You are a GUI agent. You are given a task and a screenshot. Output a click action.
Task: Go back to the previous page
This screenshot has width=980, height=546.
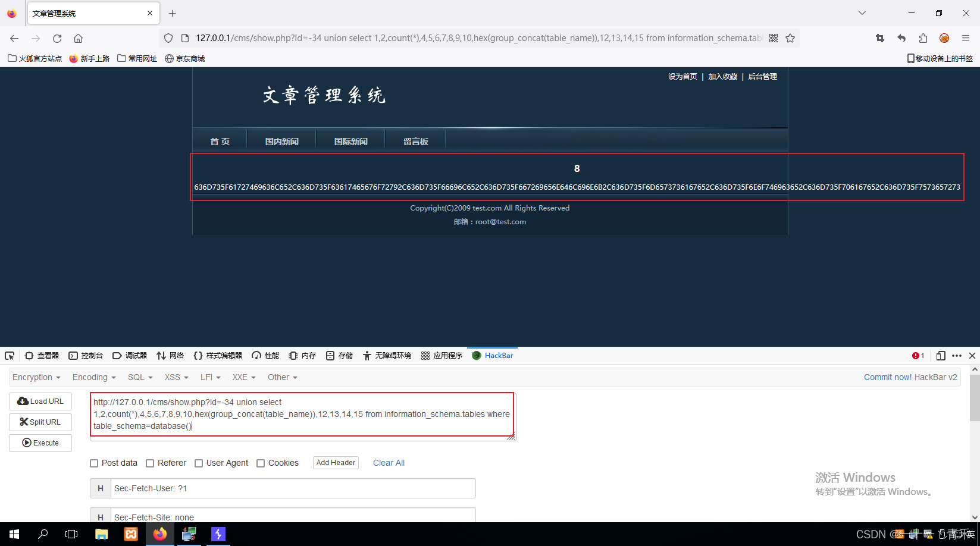point(14,38)
